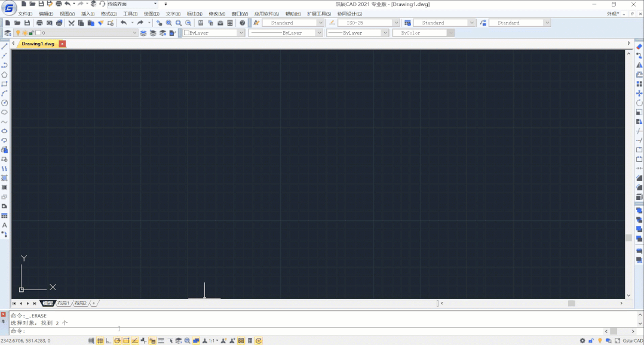Image resolution: width=644 pixels, height=345 pixels.
Task: Click the Cut scissors icon
Action: (71, 23)
